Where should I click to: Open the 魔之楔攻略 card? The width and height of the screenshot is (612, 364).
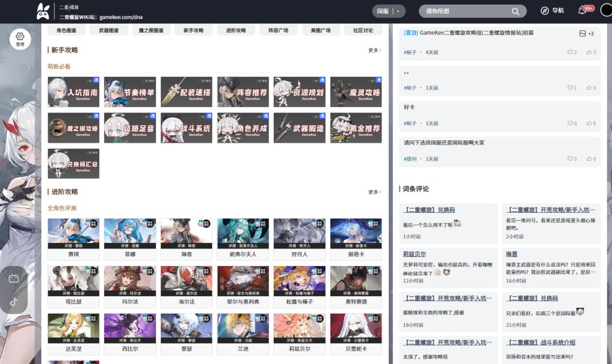[73, 128]
